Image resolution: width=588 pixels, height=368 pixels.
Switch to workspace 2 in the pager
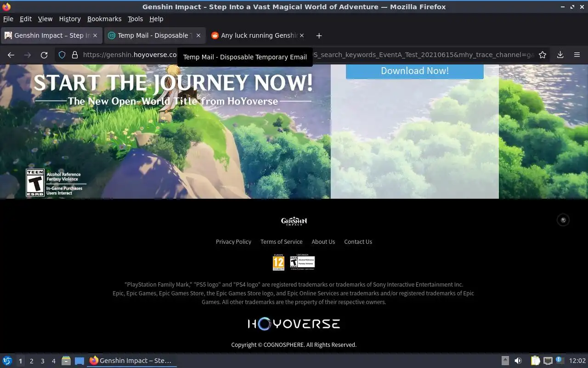point(31,361)
